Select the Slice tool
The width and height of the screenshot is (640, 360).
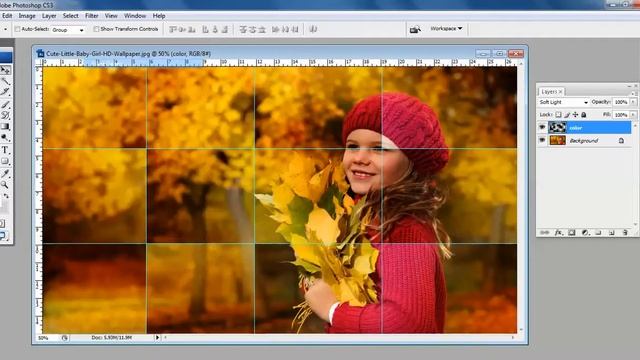click(5, 92)
